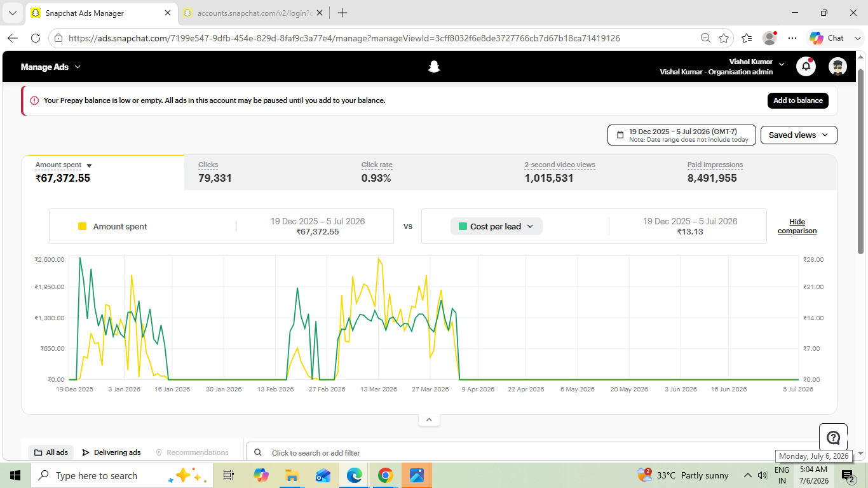The height and width of the screenshot is (488, 868).
Task: Open the help question mark chat widget
Action: point(833,437)
